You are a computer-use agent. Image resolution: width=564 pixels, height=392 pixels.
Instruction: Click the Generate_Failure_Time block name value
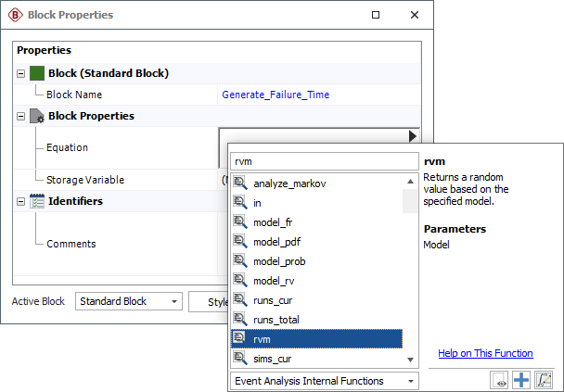[x=275, y=95]
